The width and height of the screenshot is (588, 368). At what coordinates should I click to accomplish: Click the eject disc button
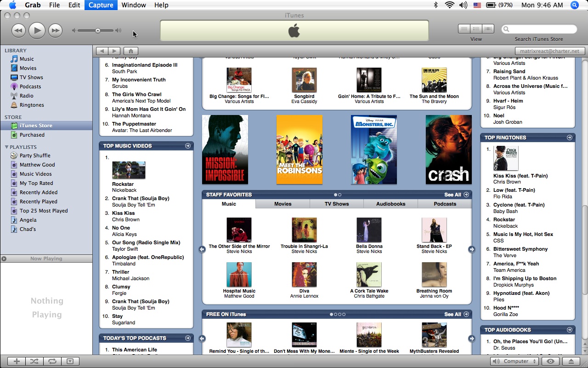click(x=571, y=362)
